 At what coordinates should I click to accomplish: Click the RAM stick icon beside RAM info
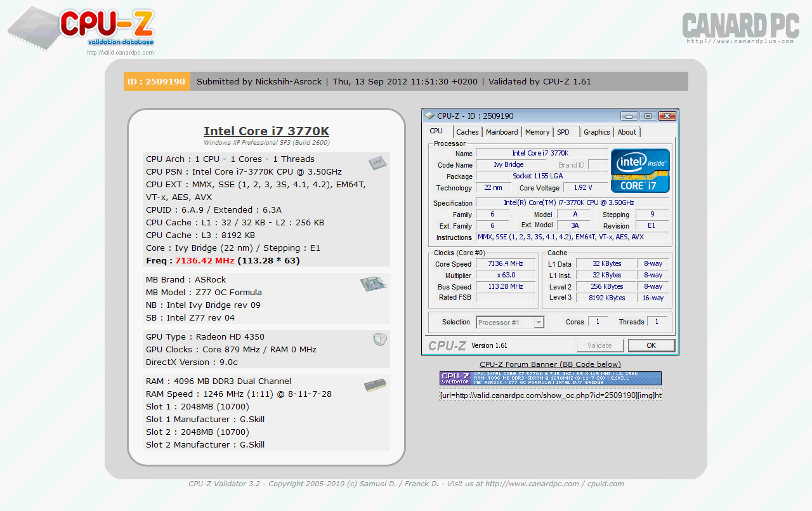coord(375,385)
